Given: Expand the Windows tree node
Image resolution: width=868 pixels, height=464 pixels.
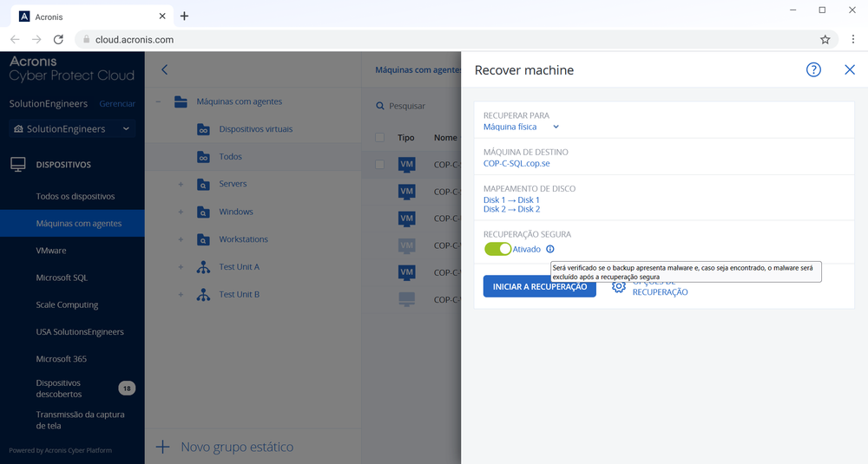Looking at the screenshot, I should [x=181, y=212].
